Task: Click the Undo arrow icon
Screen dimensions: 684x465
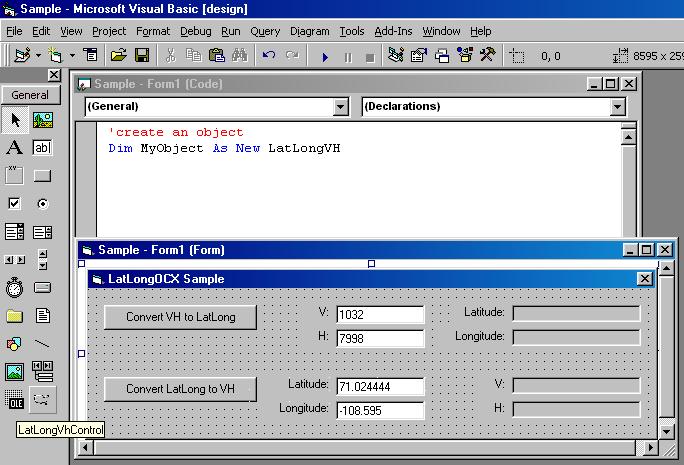Action: (x=269, y=55)
